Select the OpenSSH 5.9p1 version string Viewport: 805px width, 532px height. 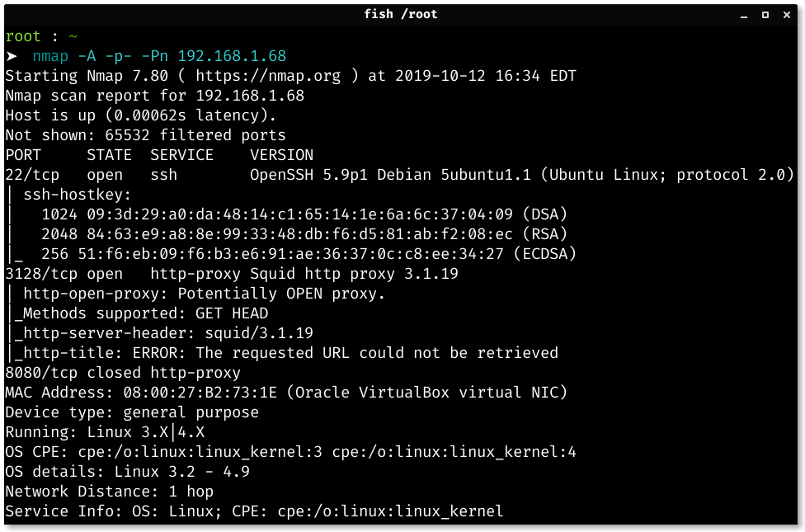pos(299,174)
